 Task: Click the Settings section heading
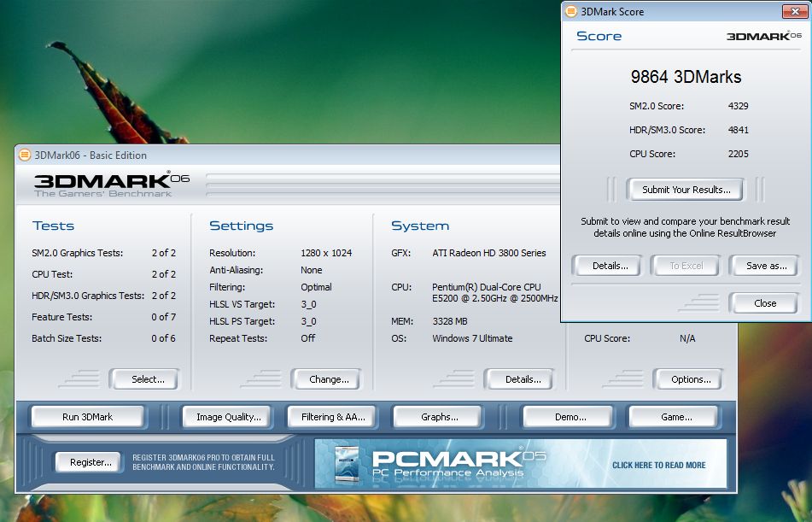241,226
